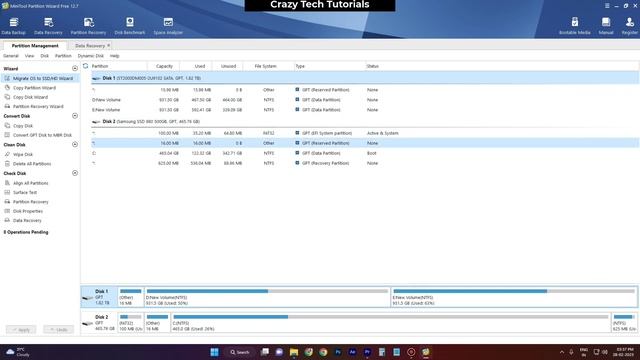Choose Convert GPT Disk to MBR Disk
This screenshot has height=360, width=640.
tap(42, 135)
